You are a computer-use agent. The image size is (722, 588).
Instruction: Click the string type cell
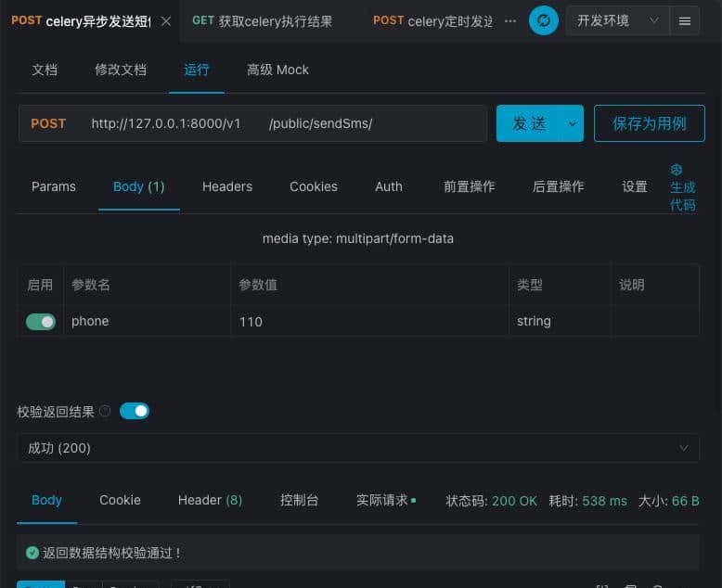[x=560, y=321]
